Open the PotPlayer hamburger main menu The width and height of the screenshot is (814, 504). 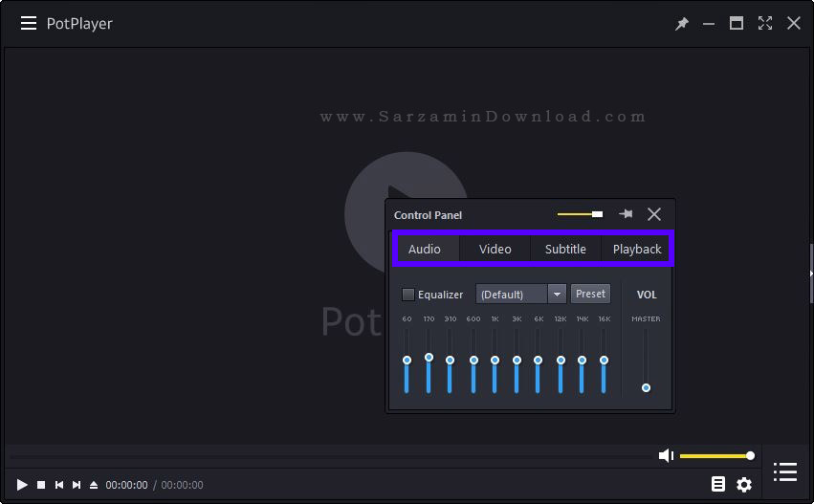click(x=29, y=23)
